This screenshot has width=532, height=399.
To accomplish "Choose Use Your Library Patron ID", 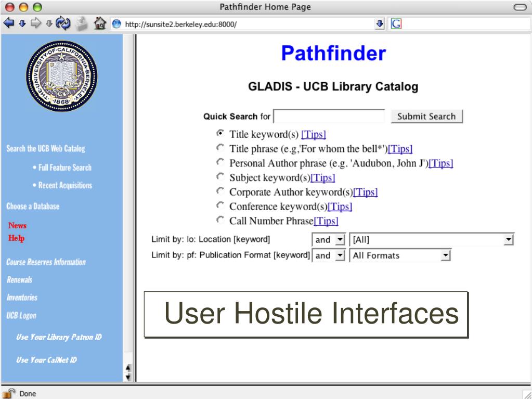I will click(59, 337).
